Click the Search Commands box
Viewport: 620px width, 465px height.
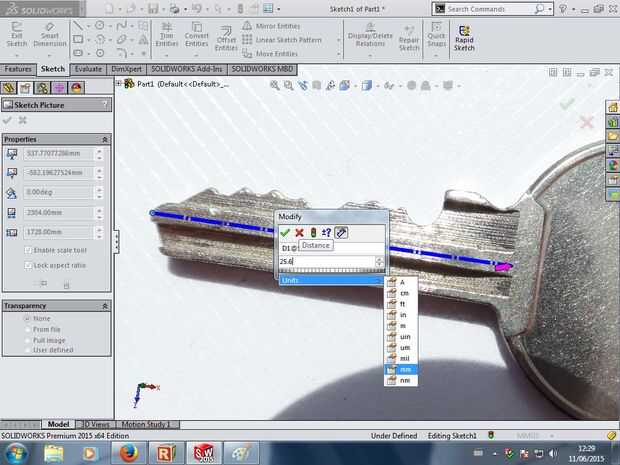click(x=490, y=9)
